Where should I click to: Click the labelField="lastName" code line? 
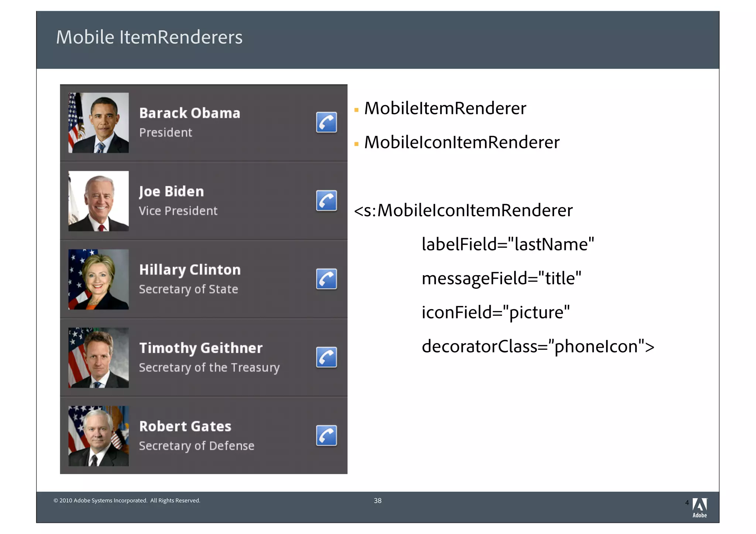tap(508, 244)
